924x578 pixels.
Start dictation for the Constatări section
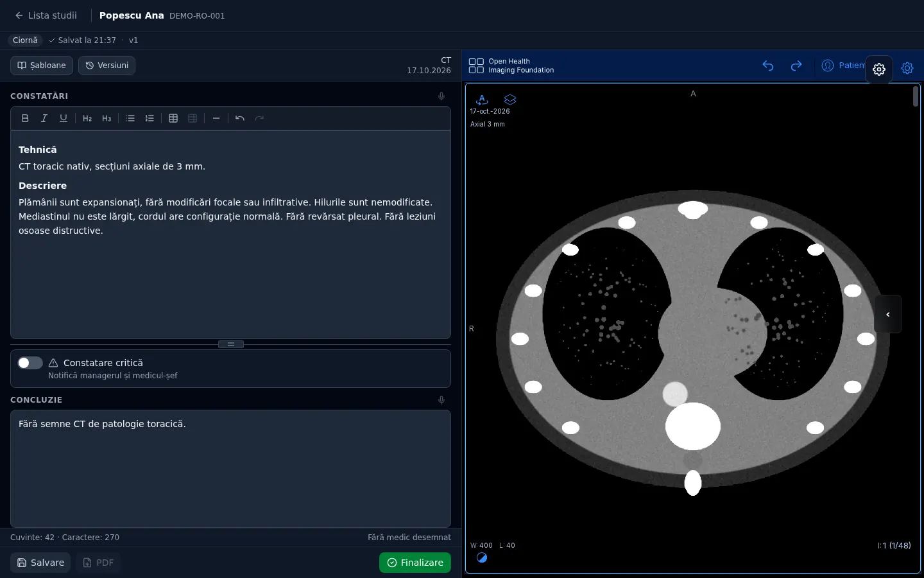pos(441,96)
